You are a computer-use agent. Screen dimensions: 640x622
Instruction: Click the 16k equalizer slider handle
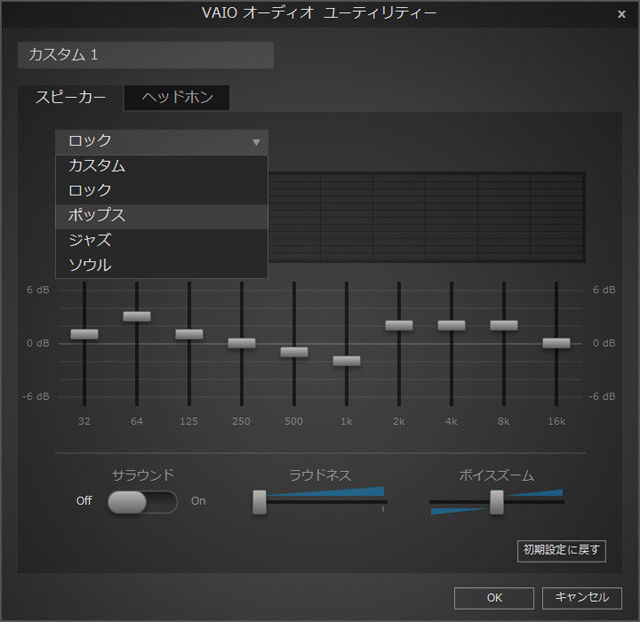556,343
